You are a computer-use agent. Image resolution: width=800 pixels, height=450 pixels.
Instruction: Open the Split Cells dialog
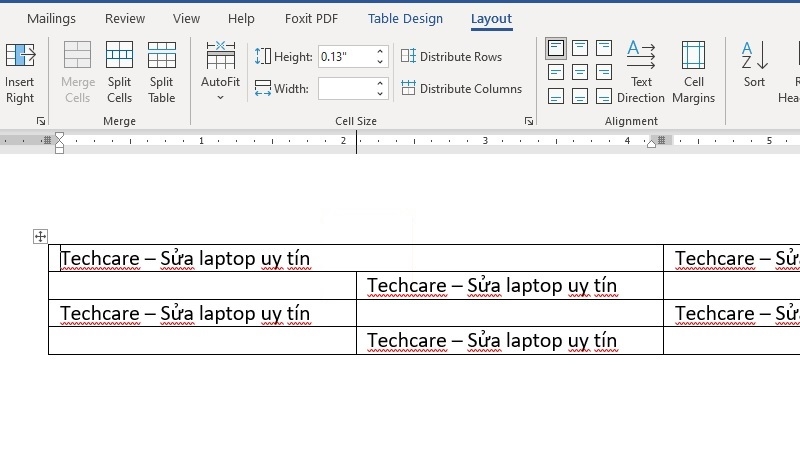click(x=119, y=72)
